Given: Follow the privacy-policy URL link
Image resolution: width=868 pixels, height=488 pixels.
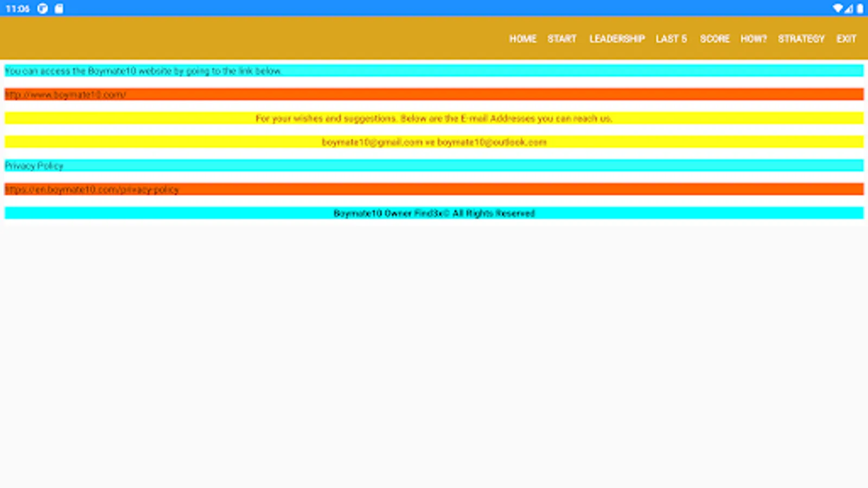Looking at the screenshot, I should point(92,189).
